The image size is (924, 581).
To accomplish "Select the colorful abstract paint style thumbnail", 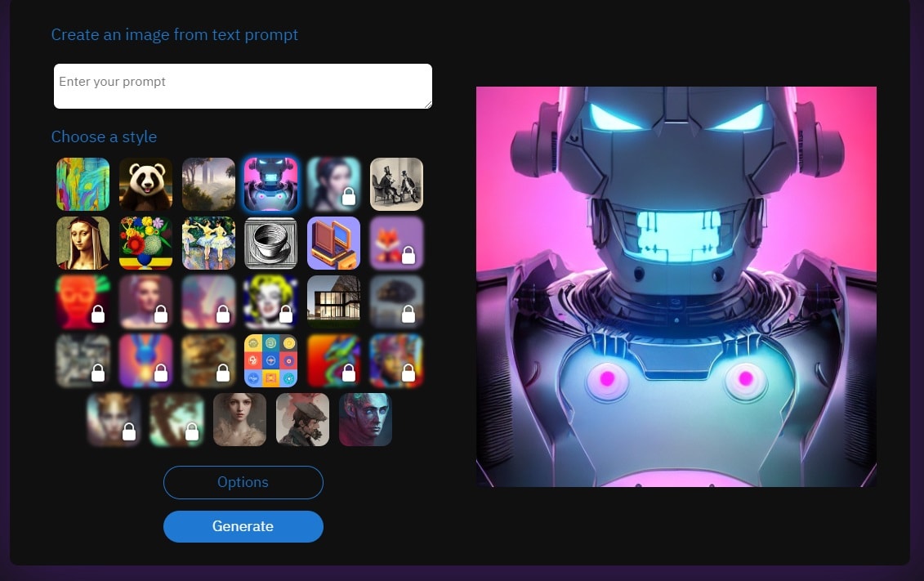I will pos(83,184).
